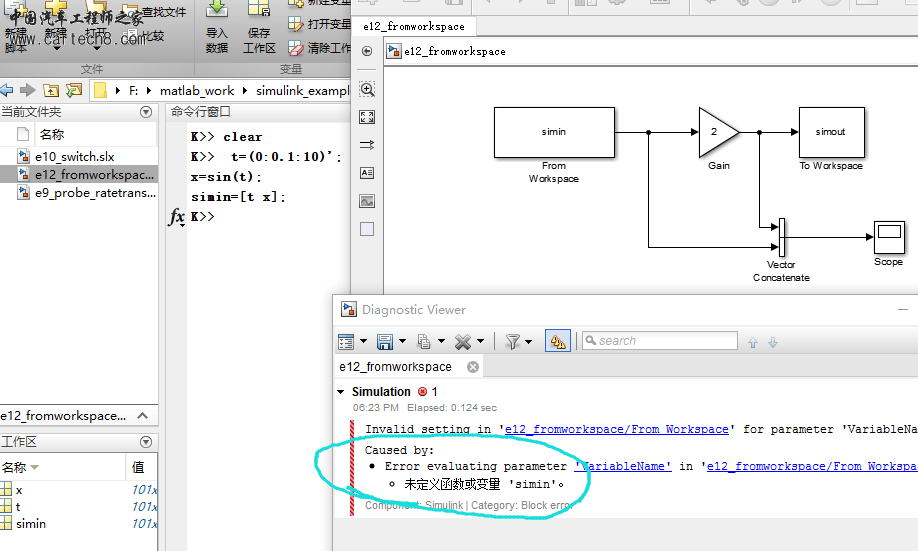Click the fx function browser icon
This screenshot has height=551, width=918.
coord(176,217)
